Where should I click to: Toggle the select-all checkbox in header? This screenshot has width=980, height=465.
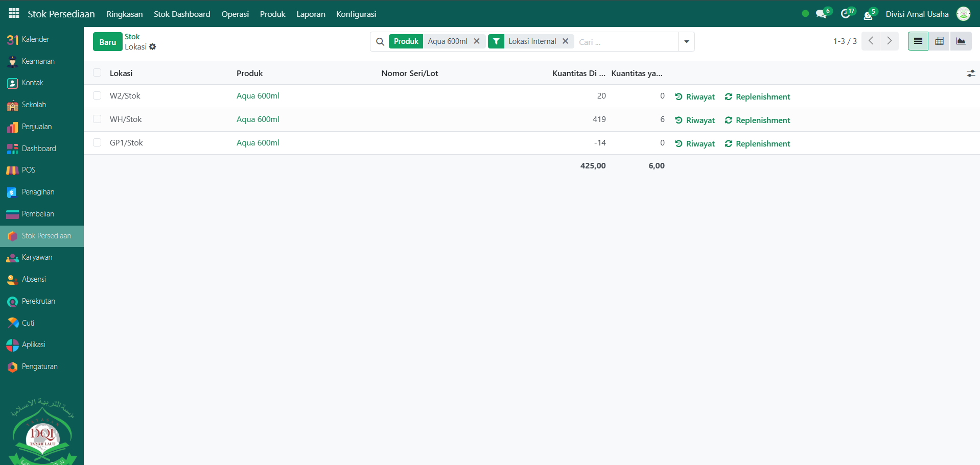(97, 73)
